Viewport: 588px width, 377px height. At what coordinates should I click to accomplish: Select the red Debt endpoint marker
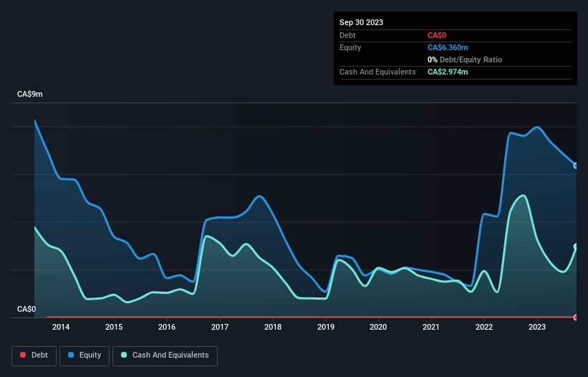576,318
